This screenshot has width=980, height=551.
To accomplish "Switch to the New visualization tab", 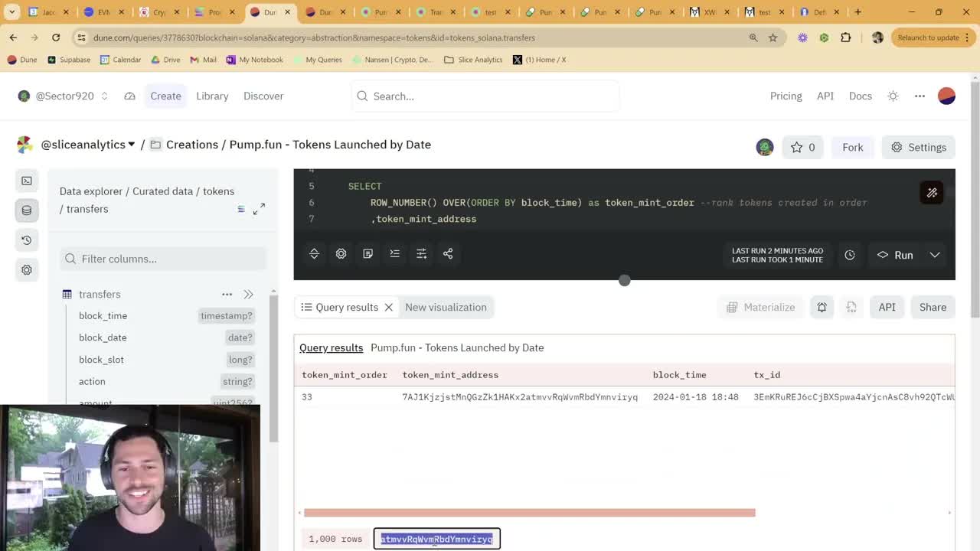I will pos(446,307).
